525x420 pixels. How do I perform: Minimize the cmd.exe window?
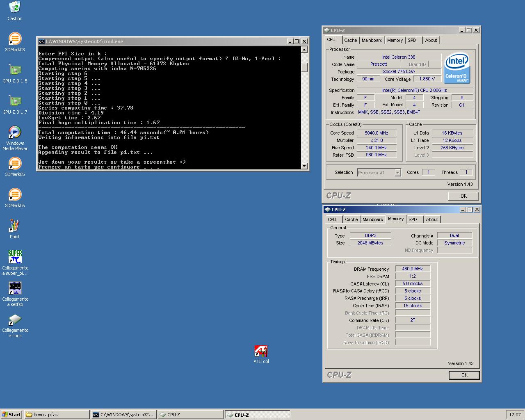(290, 41)
